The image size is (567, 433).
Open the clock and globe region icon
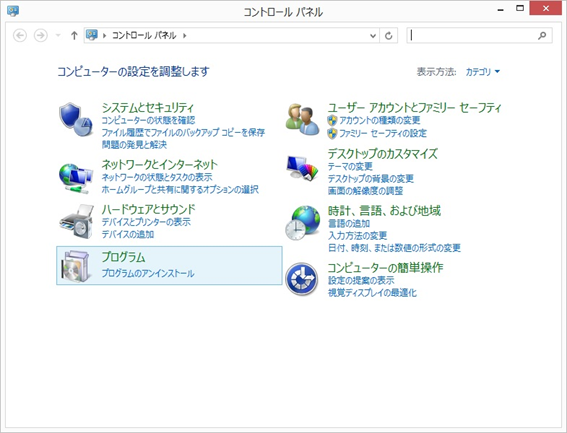[x=302, y=222]
